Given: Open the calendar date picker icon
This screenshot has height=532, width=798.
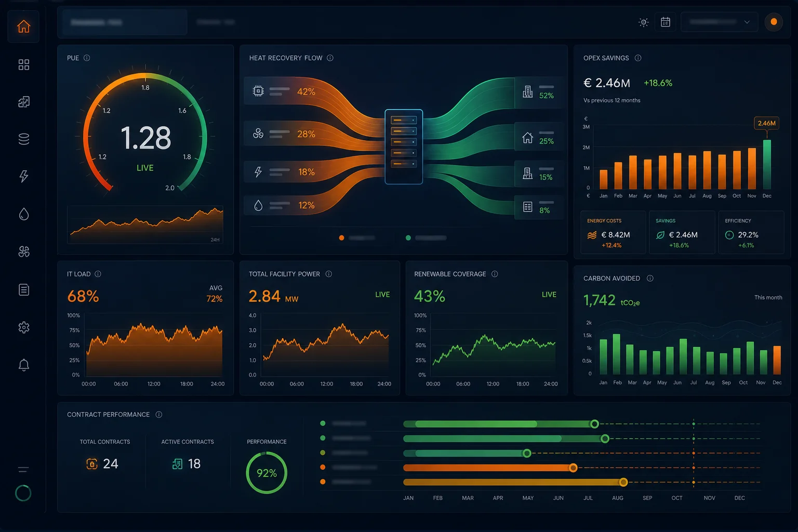Looking at the screenshot, I should point(666,22).
